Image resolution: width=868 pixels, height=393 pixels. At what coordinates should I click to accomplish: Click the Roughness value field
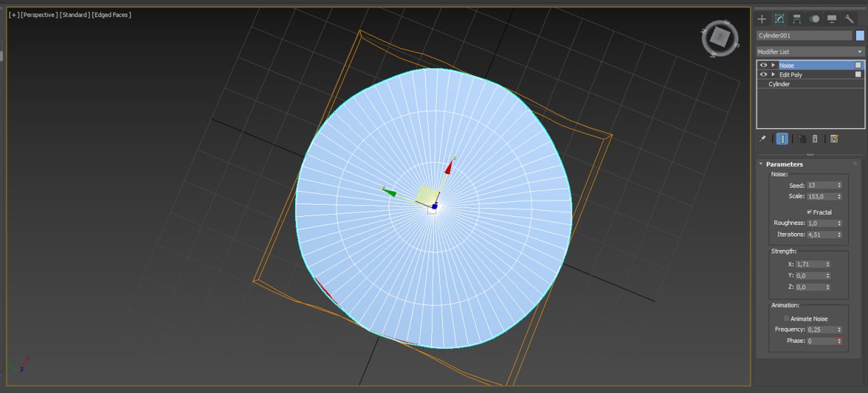click(x=821, y=223)
